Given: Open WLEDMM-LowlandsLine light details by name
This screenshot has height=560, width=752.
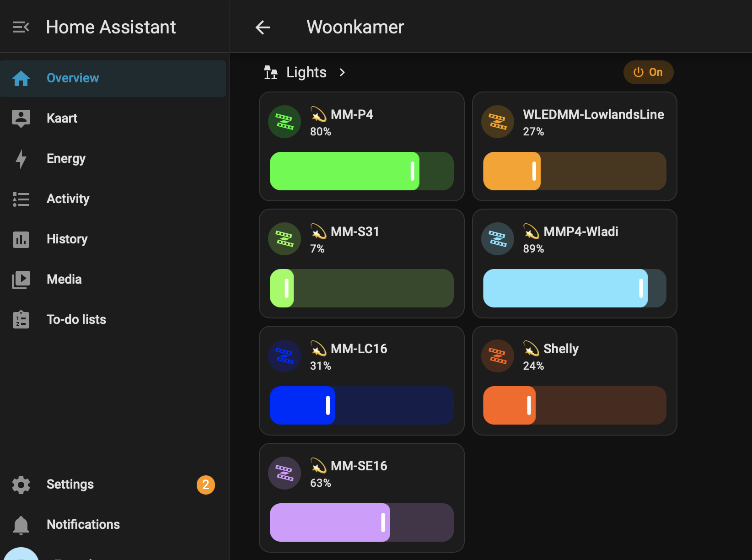Looking at the screenshot, I should (593, 114).
